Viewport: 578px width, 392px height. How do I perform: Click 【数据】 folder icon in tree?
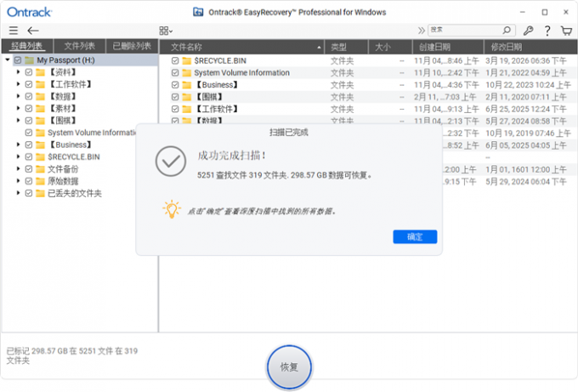[x=40, y=97]
